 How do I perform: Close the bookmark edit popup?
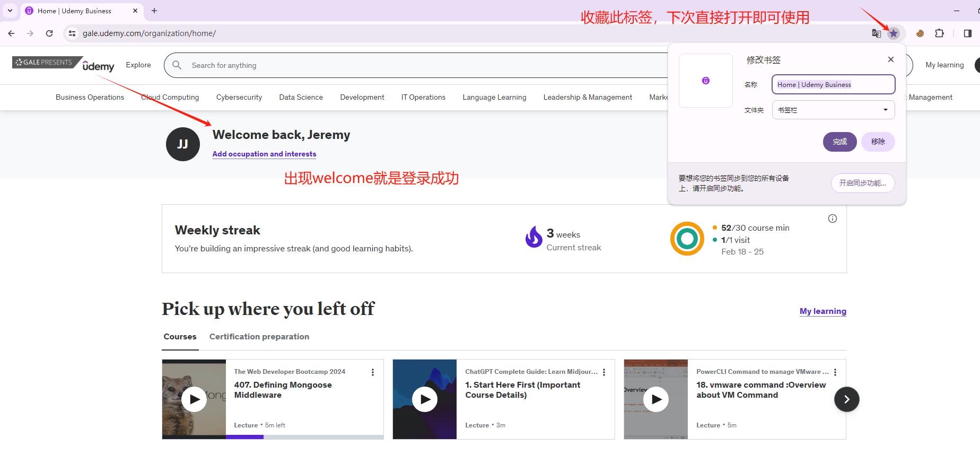point(891,59)
